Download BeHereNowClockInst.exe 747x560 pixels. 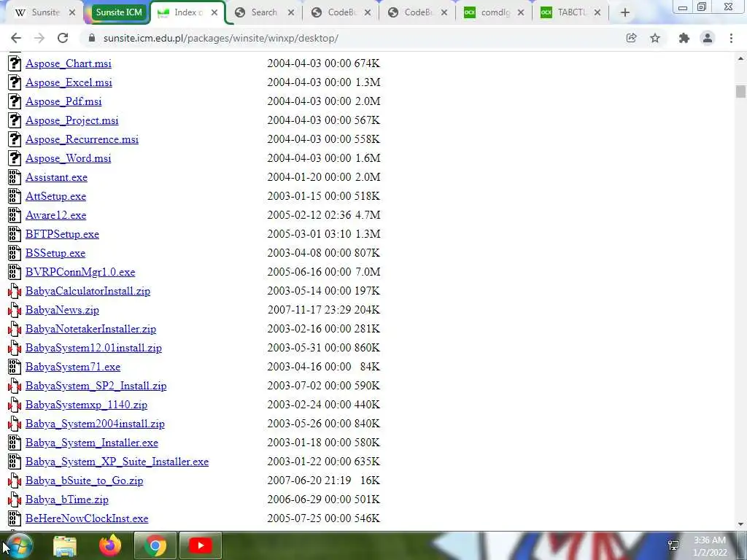87,518
